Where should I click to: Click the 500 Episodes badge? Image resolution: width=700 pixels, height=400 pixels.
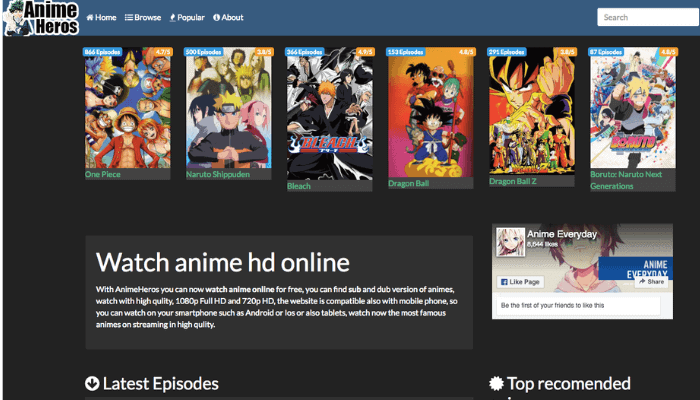pos(204,52)
